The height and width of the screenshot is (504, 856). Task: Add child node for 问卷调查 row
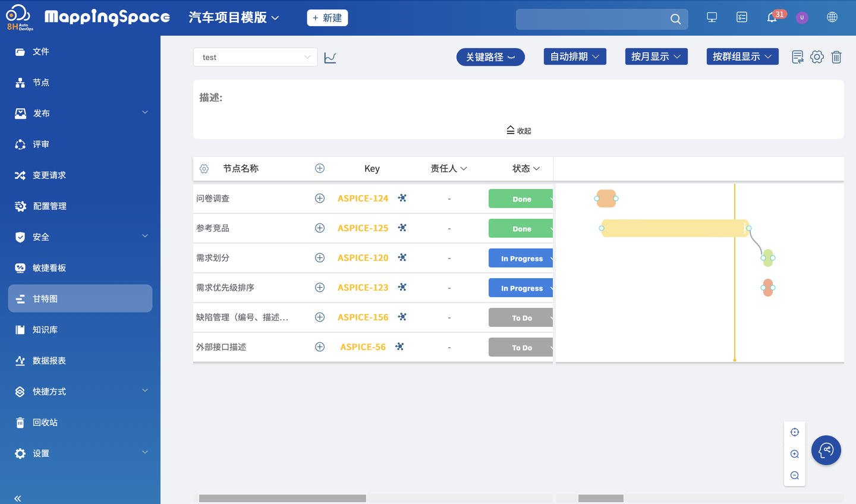point(320,199)
